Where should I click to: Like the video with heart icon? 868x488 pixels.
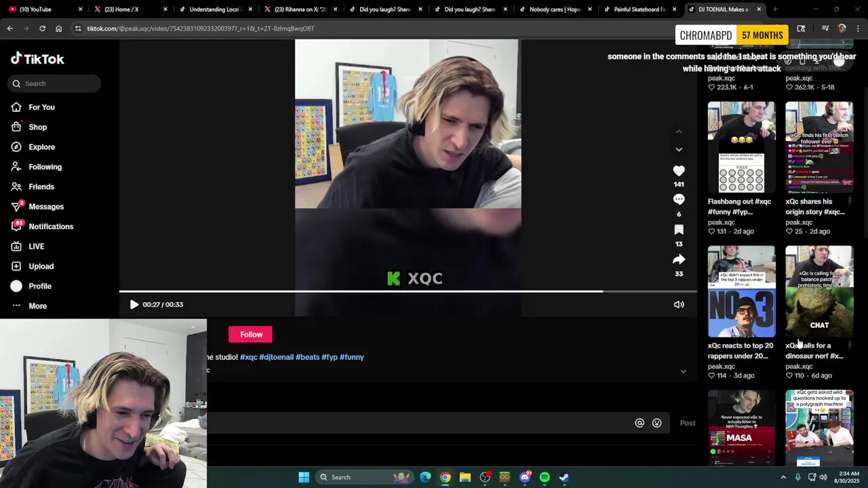pyautogui.click(x=679, y=171)
